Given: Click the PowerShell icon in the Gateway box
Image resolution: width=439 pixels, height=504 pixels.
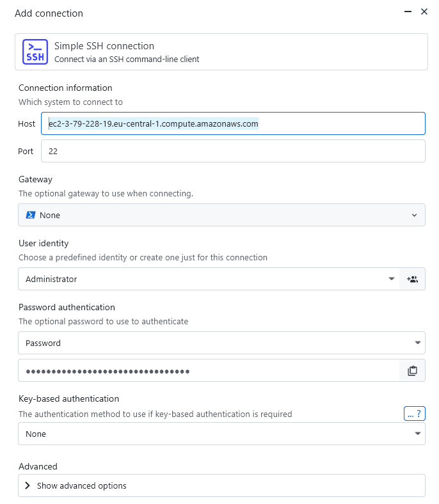Looking at the screenshot, I should click(30, 216).
